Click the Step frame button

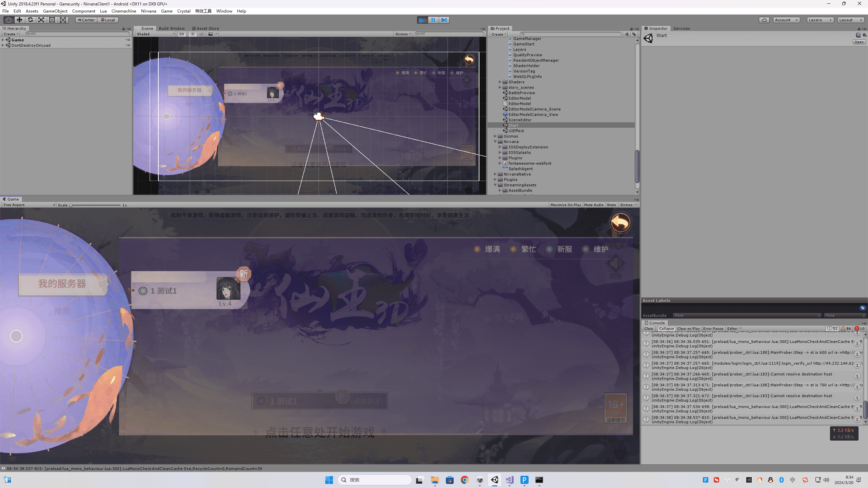click(444, 20)
